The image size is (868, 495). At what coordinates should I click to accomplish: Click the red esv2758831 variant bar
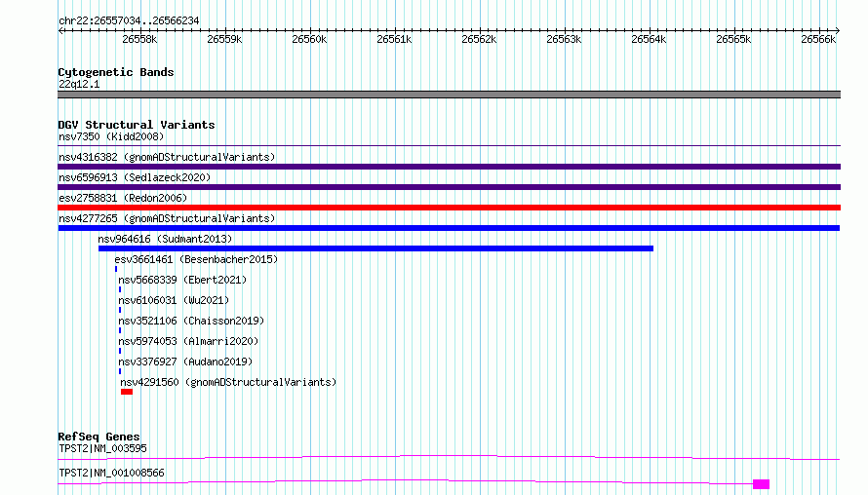coord(449,208)
